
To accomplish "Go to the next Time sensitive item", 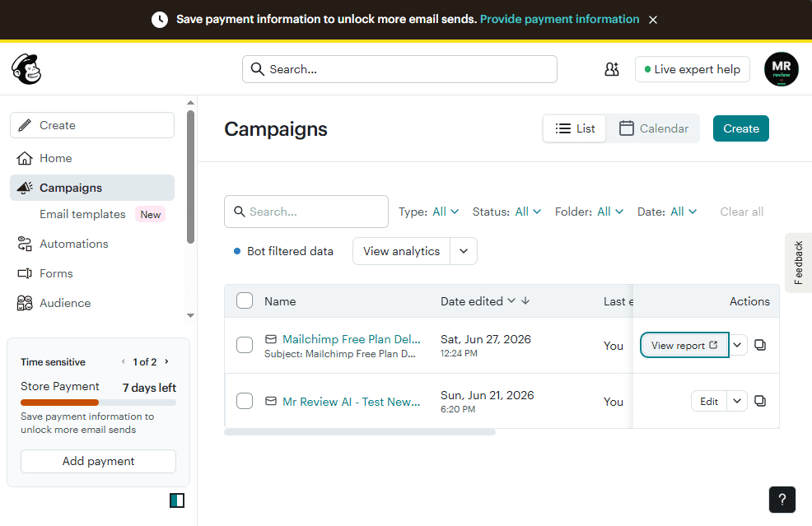I will [x=166, y=361].
